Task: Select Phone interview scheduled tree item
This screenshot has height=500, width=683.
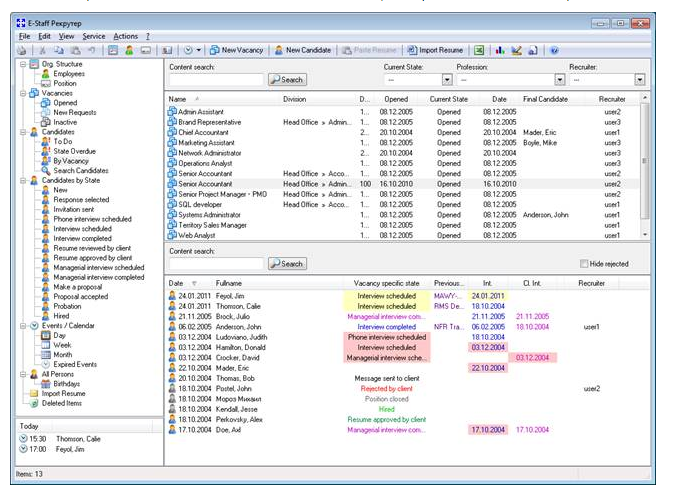Action: pos(92,220)
